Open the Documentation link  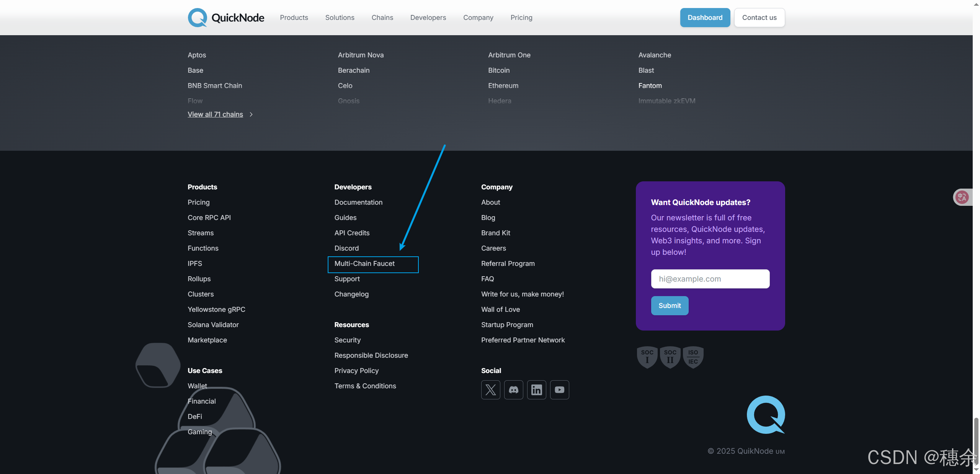coord(358,202)
